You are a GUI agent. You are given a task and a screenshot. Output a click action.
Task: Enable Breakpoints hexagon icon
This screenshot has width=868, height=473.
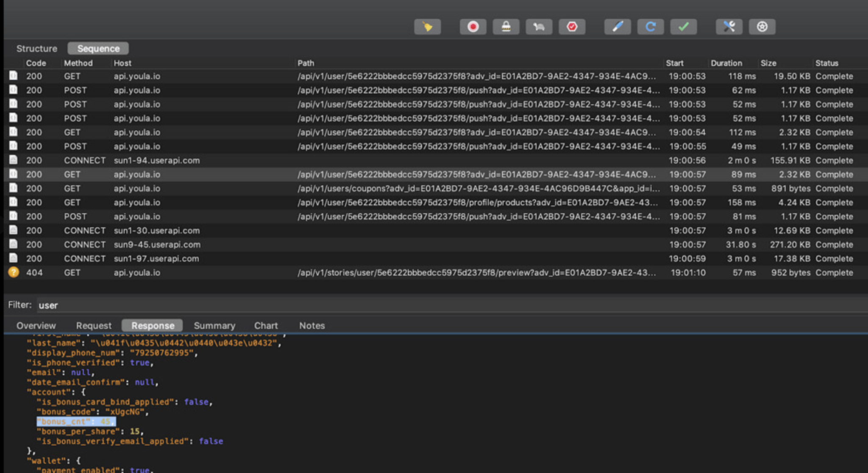pyautogui.click(x=572, y=27)
